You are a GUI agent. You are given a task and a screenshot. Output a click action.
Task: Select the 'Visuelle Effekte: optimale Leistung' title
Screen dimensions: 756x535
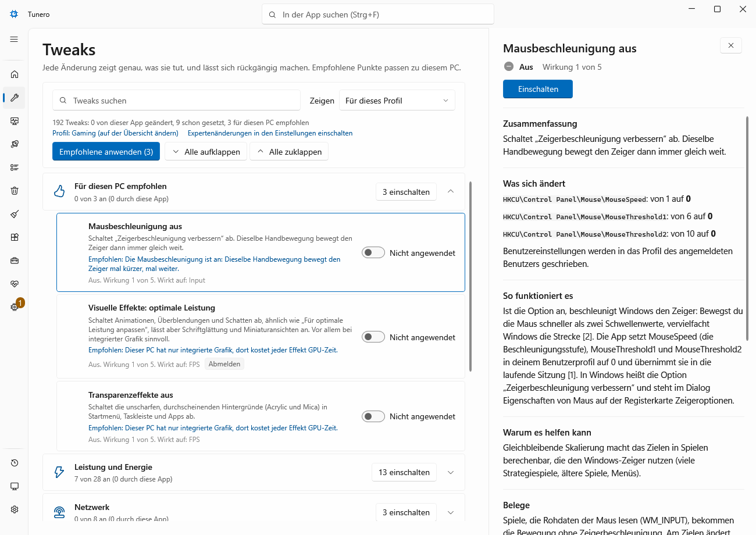point(152,308)
